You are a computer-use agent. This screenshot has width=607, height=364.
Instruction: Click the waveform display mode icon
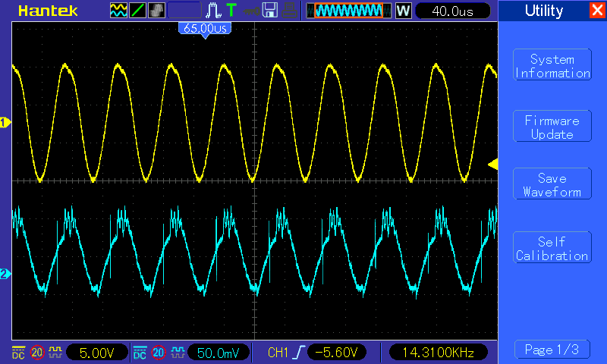[118, 11]
